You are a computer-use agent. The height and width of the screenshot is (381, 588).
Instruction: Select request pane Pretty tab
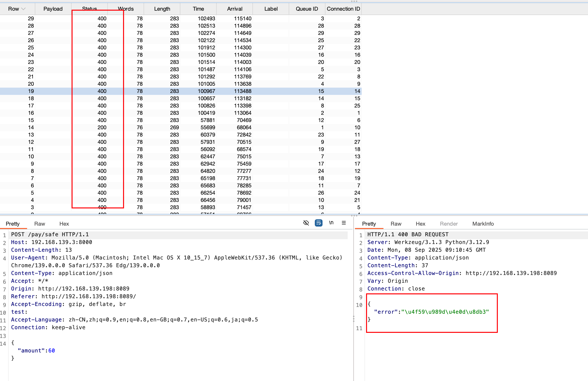(x=13, y=224)
